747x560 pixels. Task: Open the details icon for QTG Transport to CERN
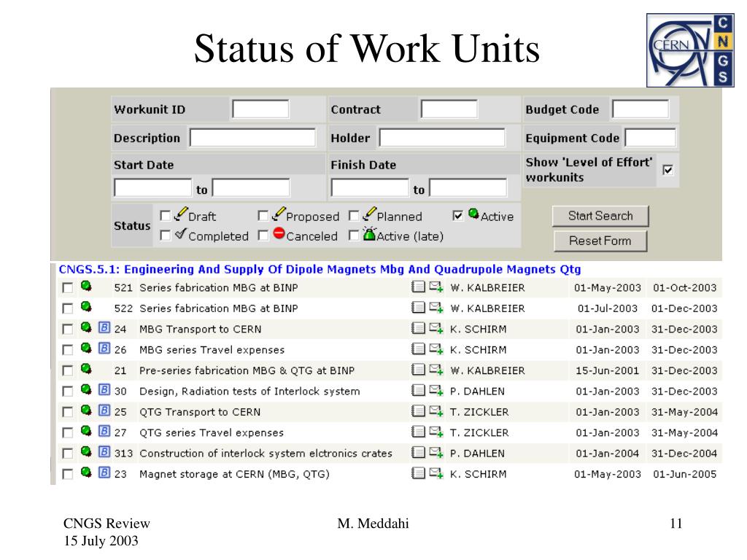[418, 411]
